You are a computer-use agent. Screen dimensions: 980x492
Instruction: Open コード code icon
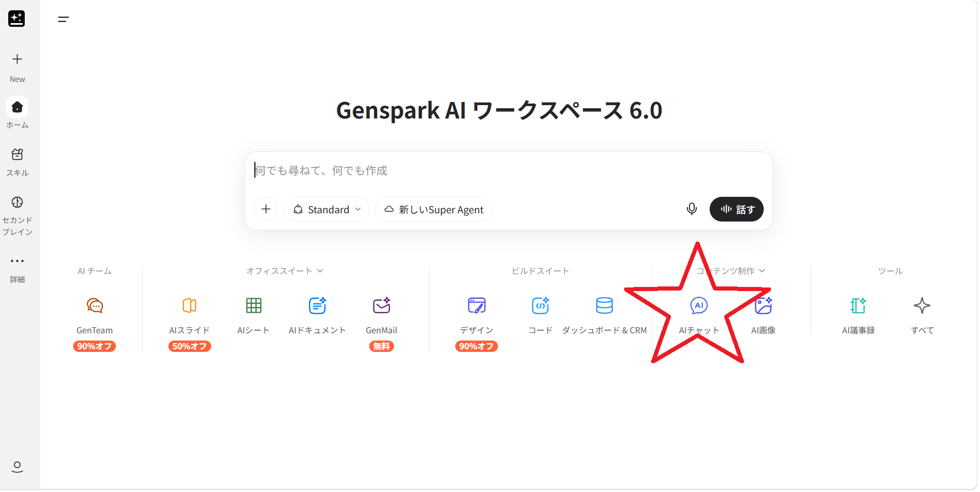point(540,306)
